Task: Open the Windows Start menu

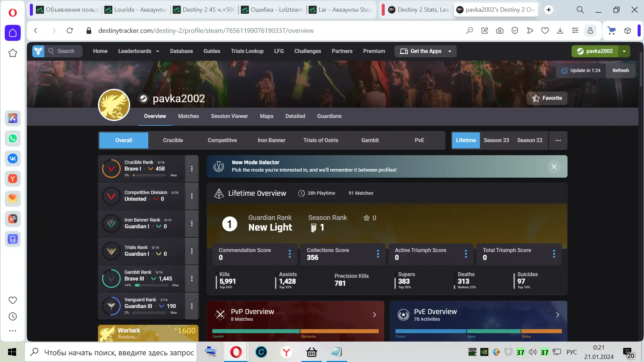Action: (12, 352)
